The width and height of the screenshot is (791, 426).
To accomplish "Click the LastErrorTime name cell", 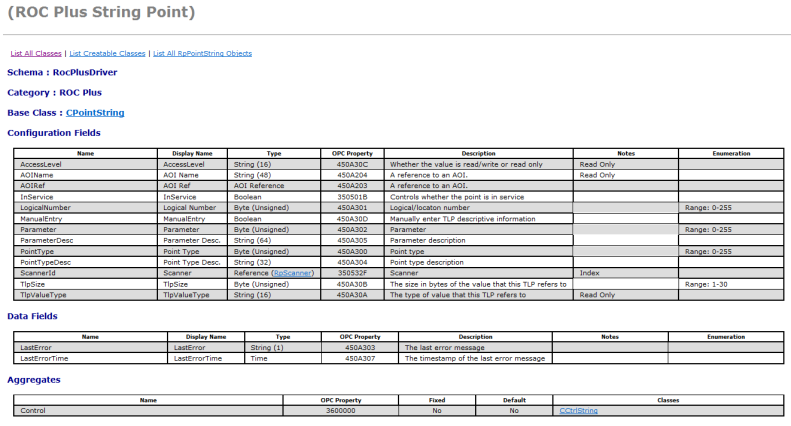I will point(91,359).
